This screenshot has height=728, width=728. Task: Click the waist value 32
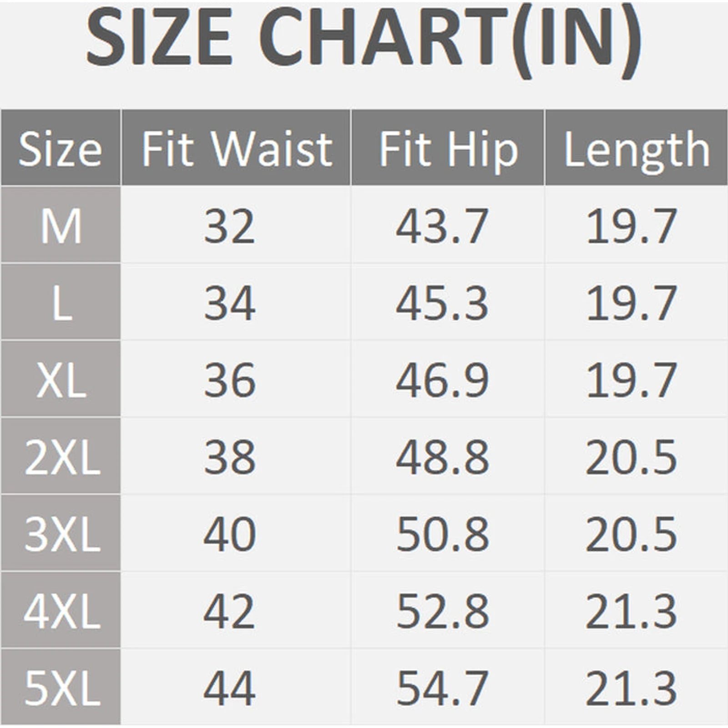tap(229, 226)
